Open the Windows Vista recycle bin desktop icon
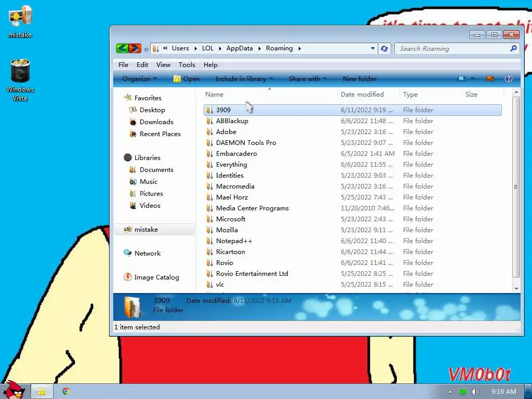 point(20,79)
